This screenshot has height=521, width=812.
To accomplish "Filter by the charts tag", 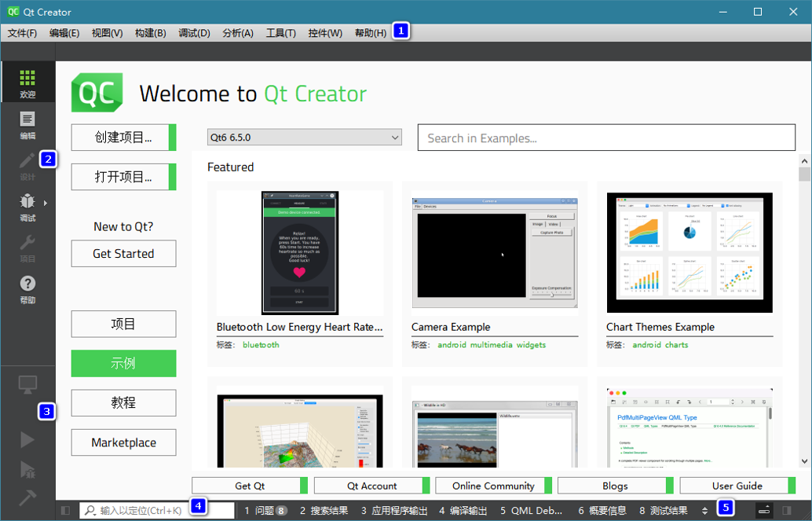I will [x=677, y=345].
